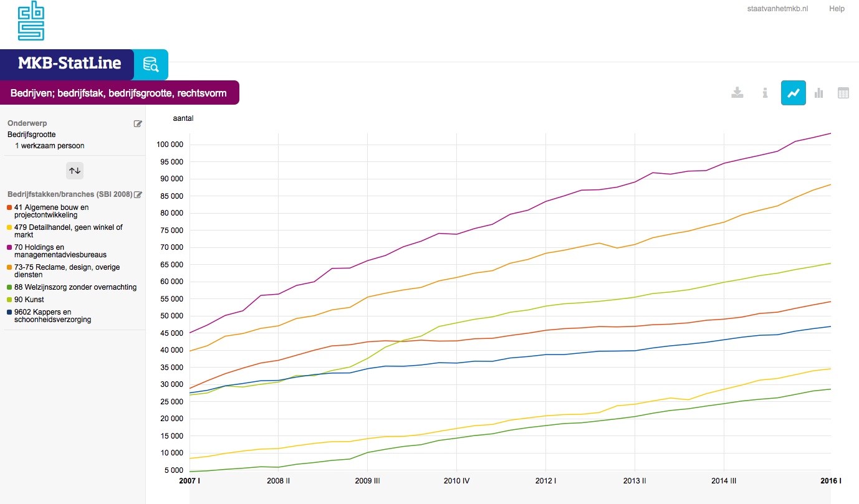Screen dimensions: 859x504
Task: Toggle 70 Holdings en managementadviesbureaus series
Action: tap(60, 251)
